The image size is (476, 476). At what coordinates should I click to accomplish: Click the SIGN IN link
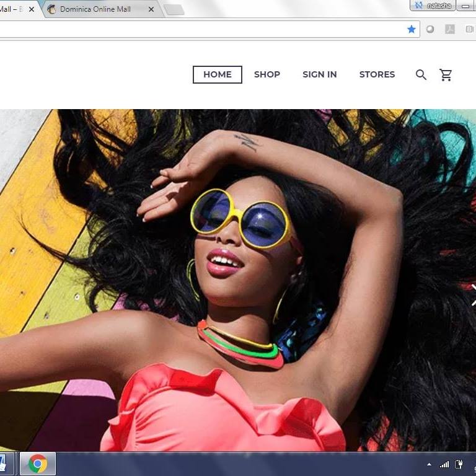point(319,74)
